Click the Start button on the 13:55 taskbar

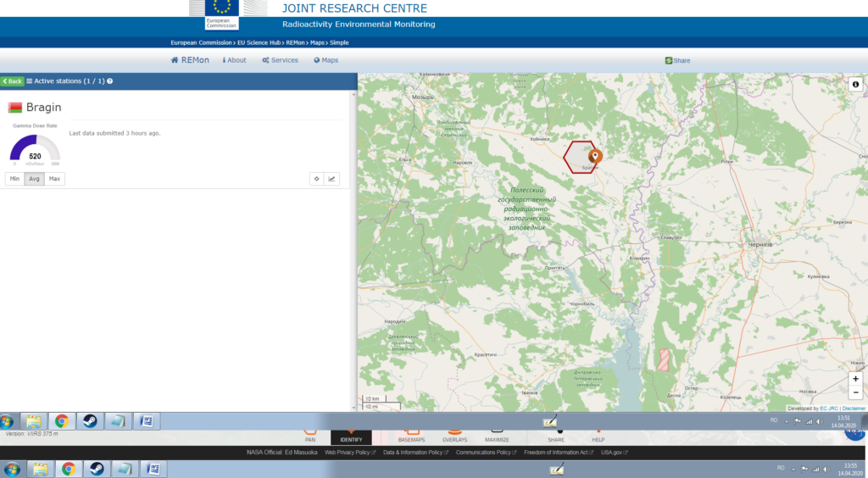click(10, 470)
